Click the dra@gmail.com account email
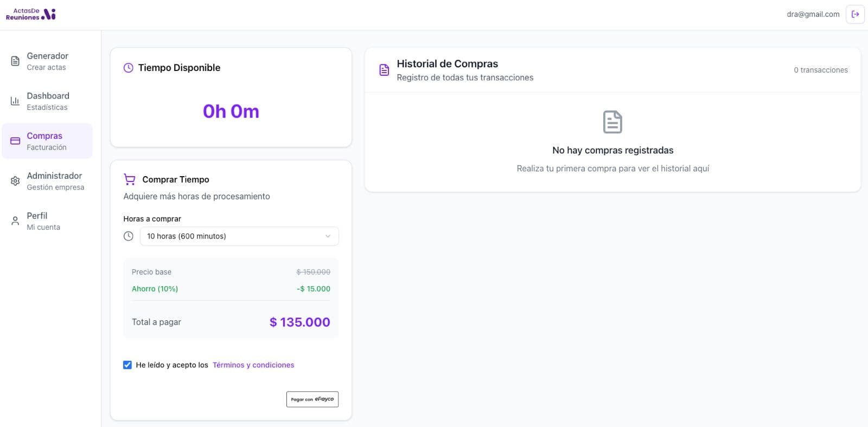868x427 pixels. pyautogui.click(x=813, y=15)
